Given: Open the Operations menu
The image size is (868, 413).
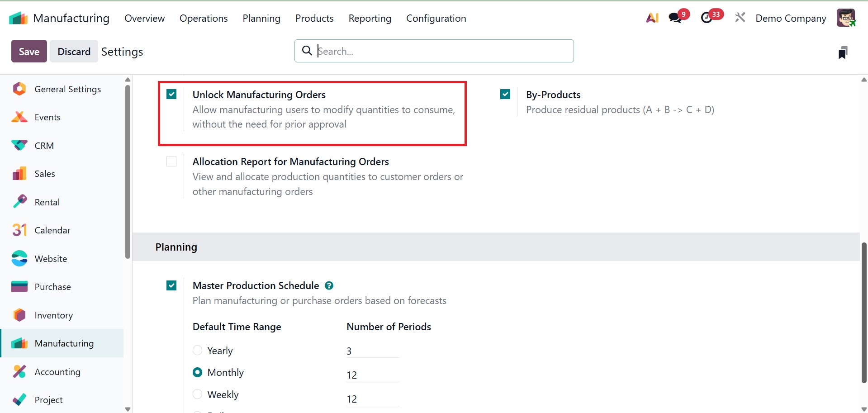Looking at the screenshot, I should tap(204, 19).
